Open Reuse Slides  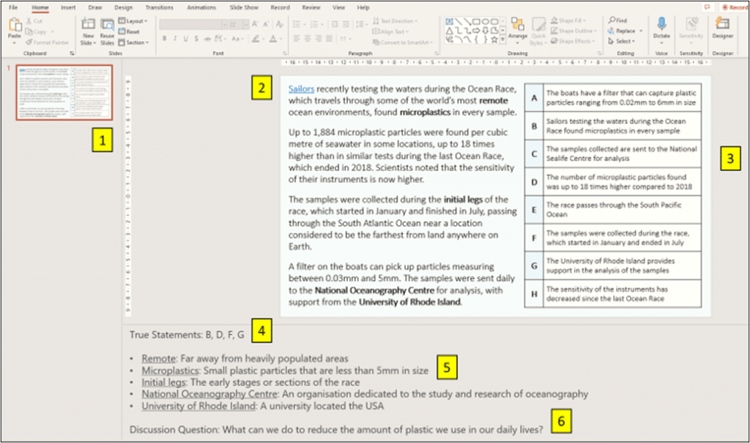(107, 32)
